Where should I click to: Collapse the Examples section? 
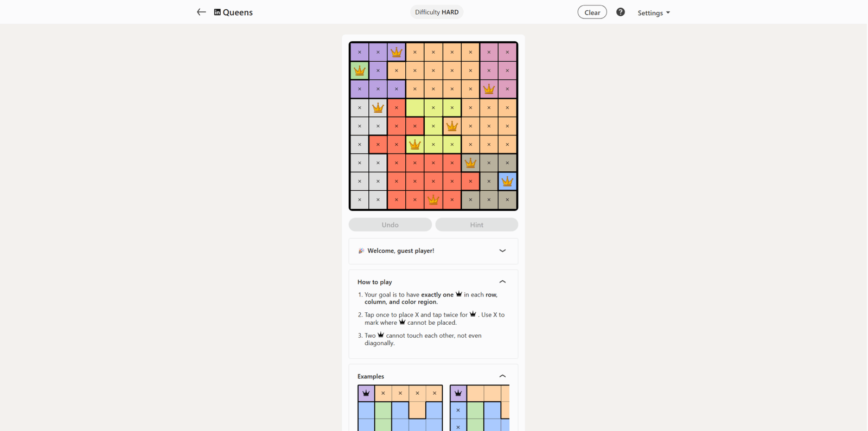click(x=502, y=376)
